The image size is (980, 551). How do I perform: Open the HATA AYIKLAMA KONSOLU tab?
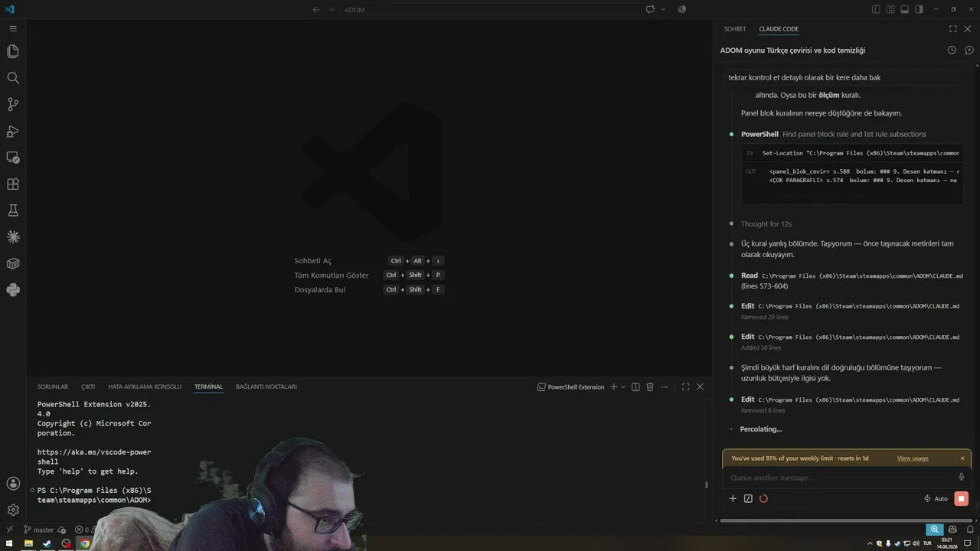[145, 387]
